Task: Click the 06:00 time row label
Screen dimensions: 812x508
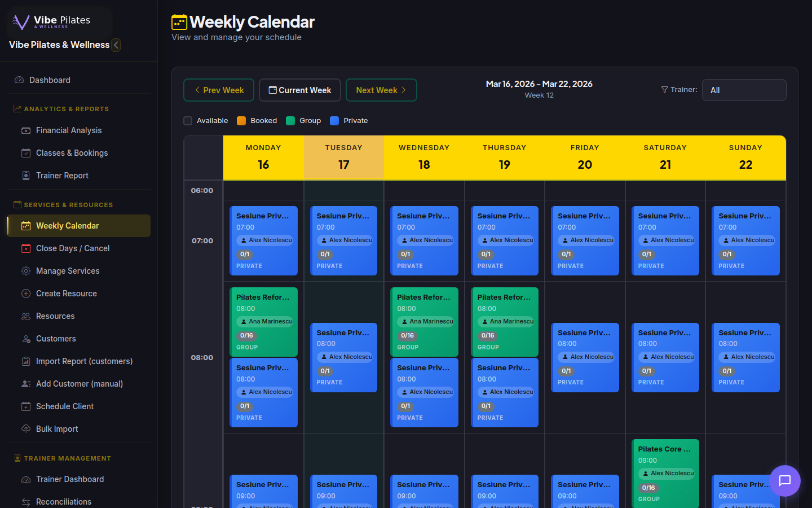Action: [202, 191]
